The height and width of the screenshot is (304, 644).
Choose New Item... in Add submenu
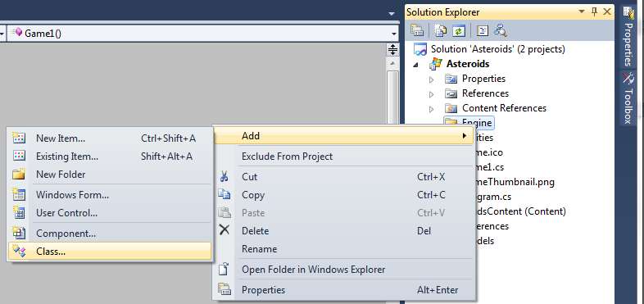click(110, 138)
